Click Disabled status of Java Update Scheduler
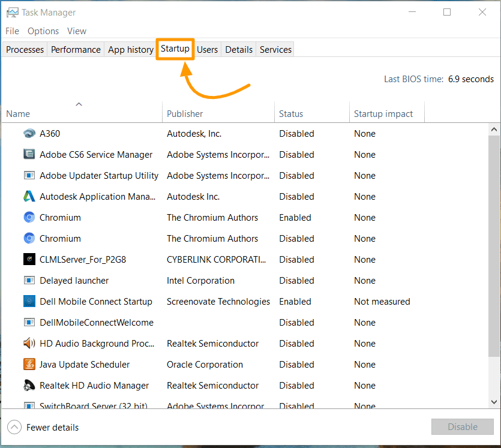The height and width of the screenshot is (448, 501). (x=297, y=365)
